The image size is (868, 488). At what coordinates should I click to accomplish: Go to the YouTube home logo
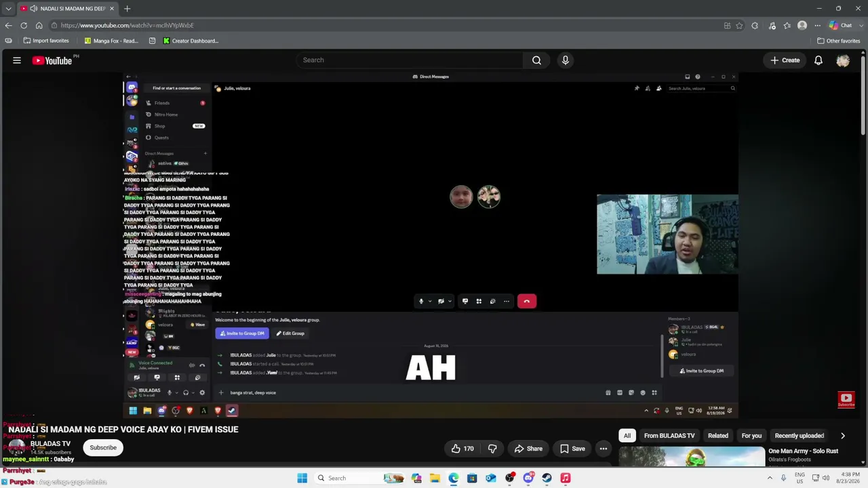(x=52, y=60)
